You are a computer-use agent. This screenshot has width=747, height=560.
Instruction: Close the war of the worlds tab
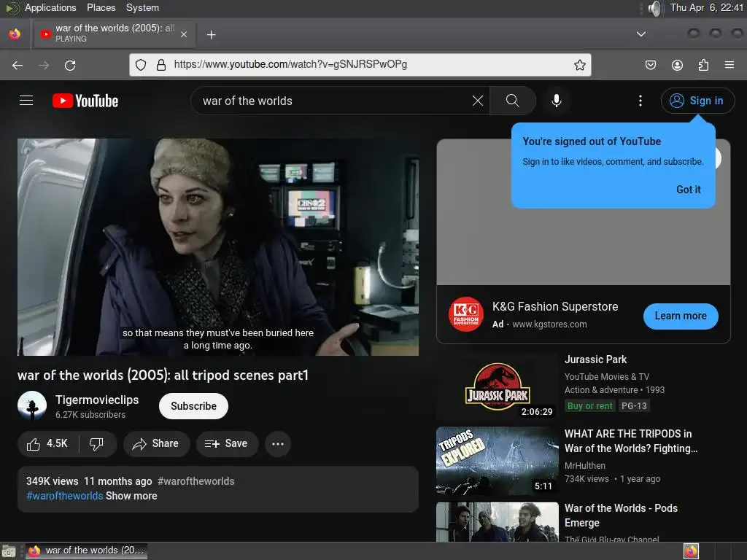(184, 34)
